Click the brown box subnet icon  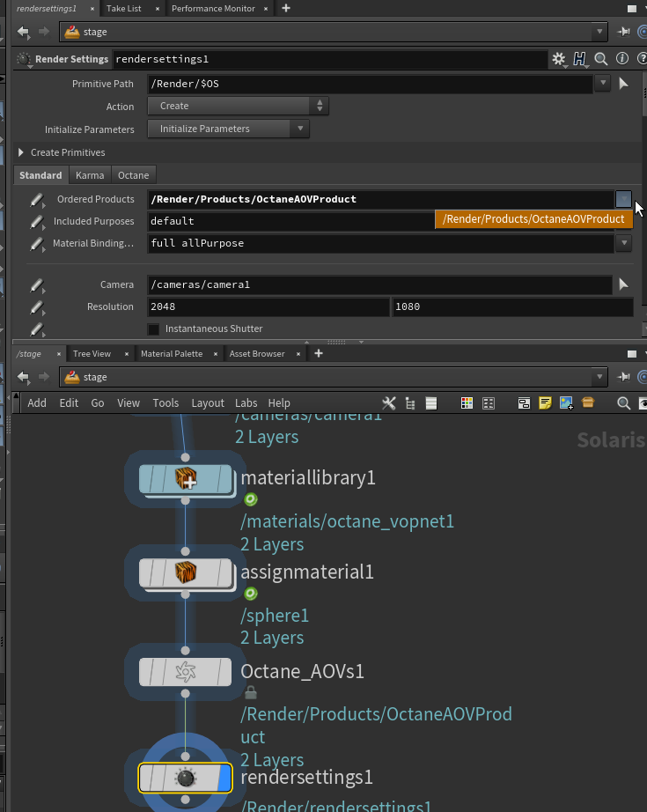(x=588, y=402)
